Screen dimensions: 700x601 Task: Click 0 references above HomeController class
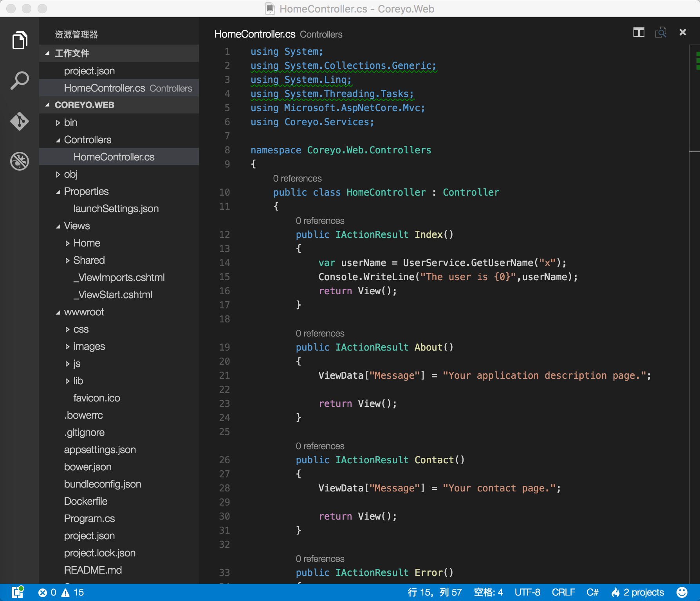coord(298,178)
